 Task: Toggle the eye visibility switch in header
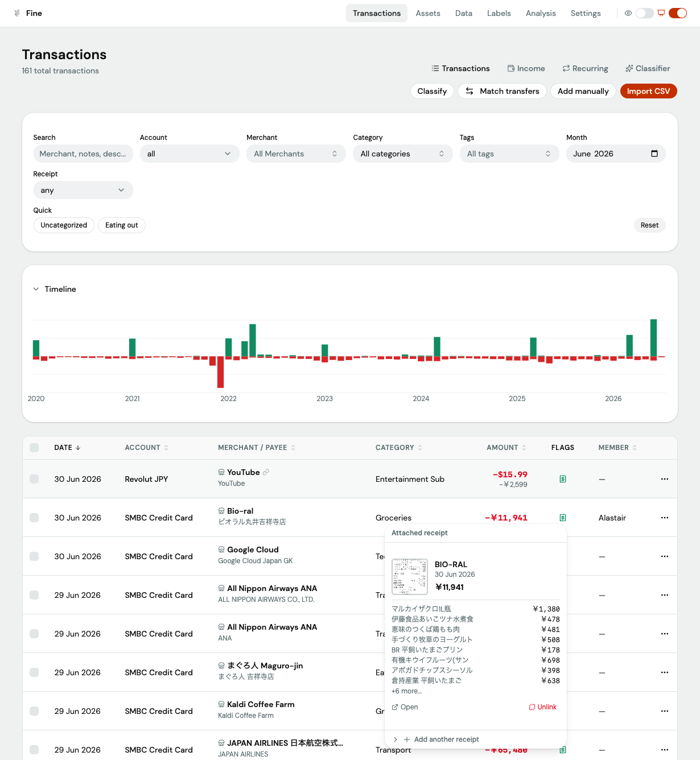tap(644, 13)
